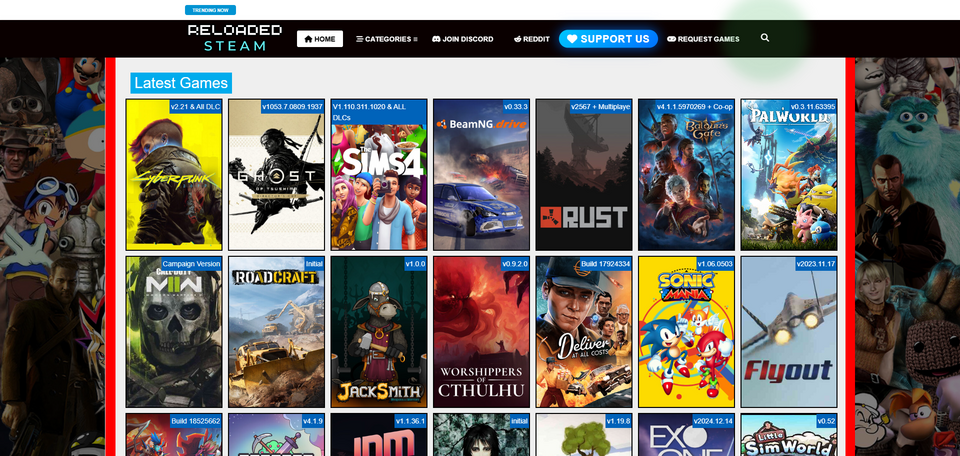Click the v0.9.2.0 version badge
960x456 pixels.
(514, 264)
